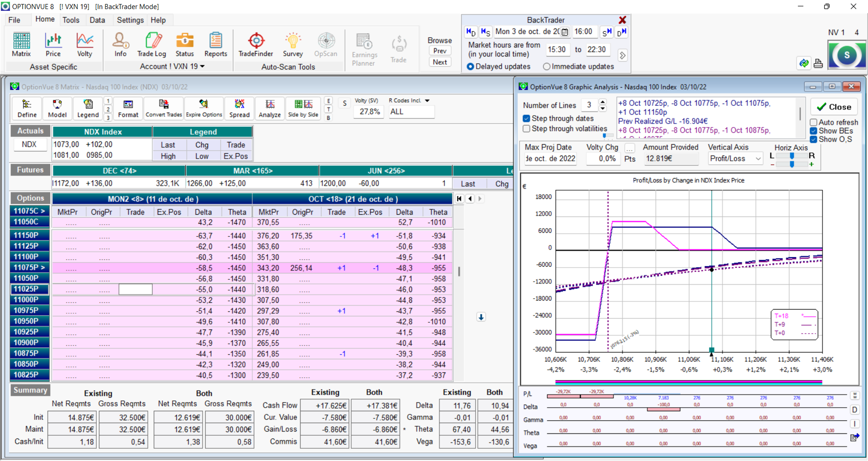Decrease Number of Lines stepper
This screenshot has height=461, width=868.
click(602, 108)
